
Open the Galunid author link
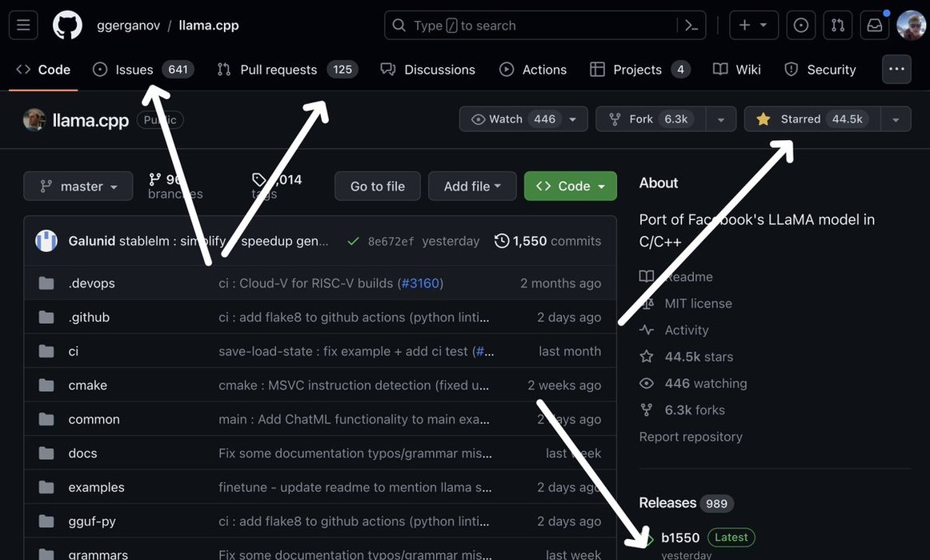pos(91,241)
